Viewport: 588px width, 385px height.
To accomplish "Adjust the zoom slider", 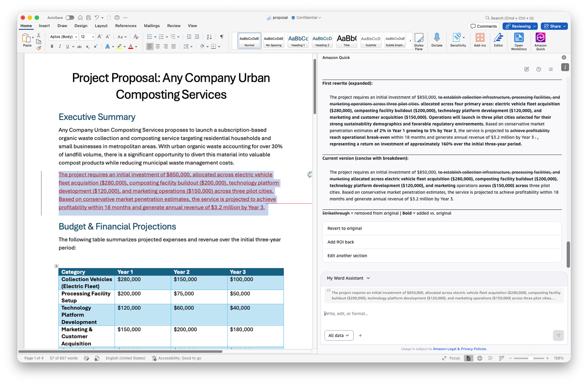I will coord(529,358).
